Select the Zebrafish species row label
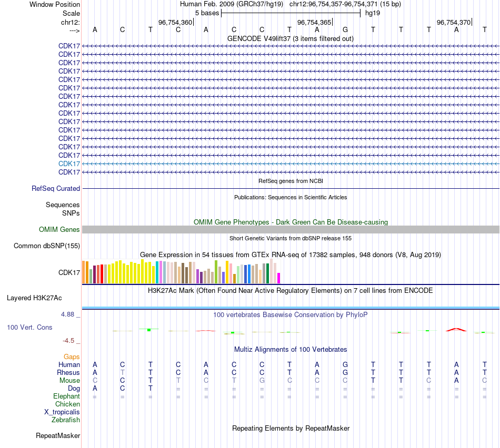 (66, 420)
